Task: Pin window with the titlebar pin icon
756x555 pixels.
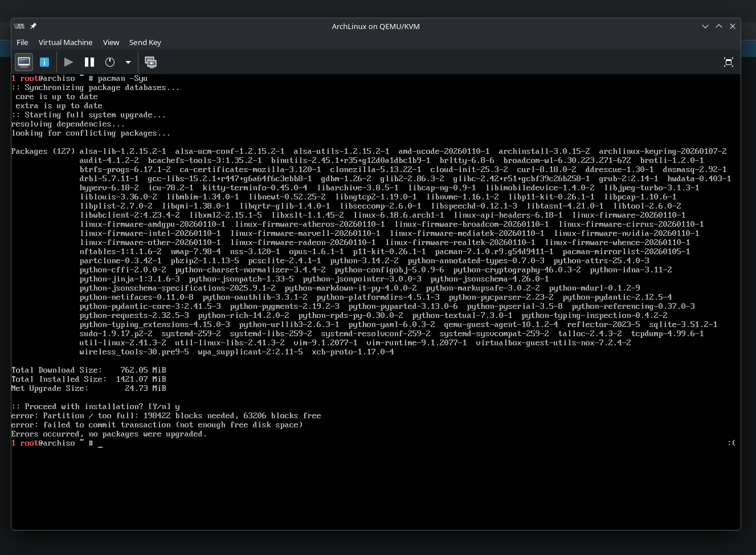Action: pyautogui.click(x=33, y=26)
